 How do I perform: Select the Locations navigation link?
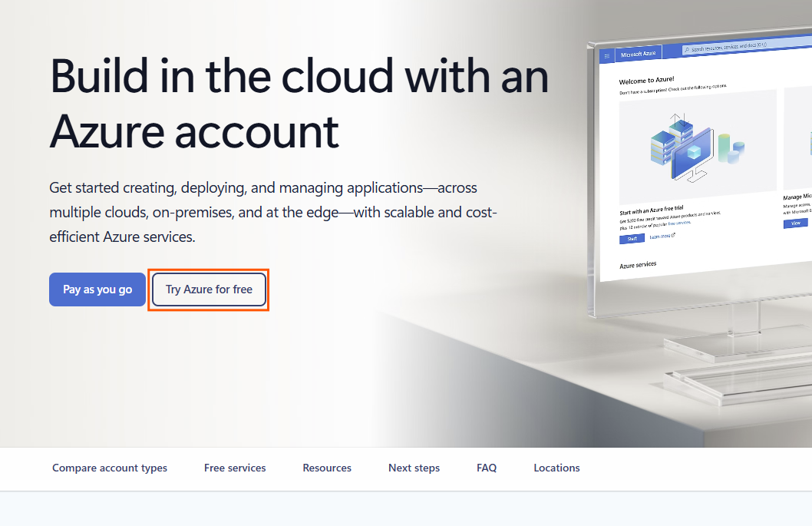point(556,468)
